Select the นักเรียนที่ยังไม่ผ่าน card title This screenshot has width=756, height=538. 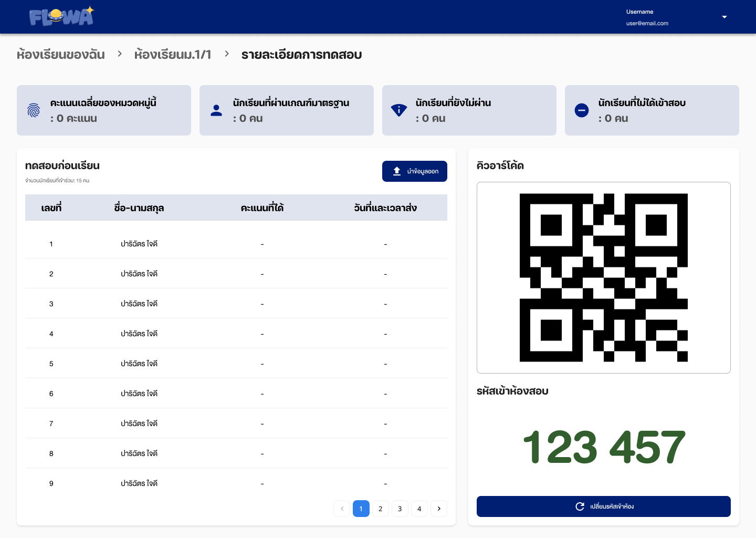click(453, 102)
